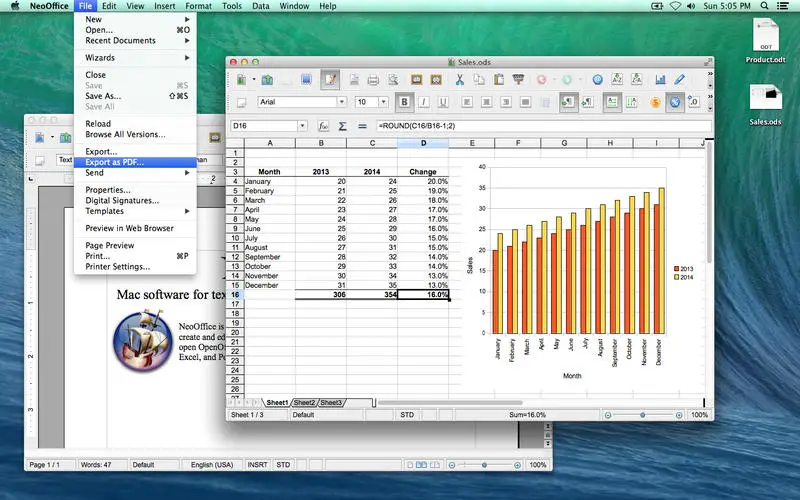
Task: Open the font size 10 dropdown
Action: [383, 102]
